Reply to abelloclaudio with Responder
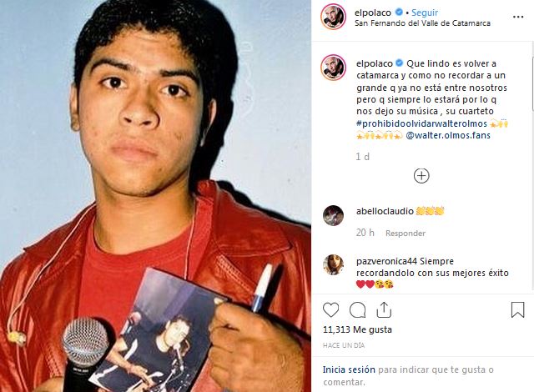 406,233
